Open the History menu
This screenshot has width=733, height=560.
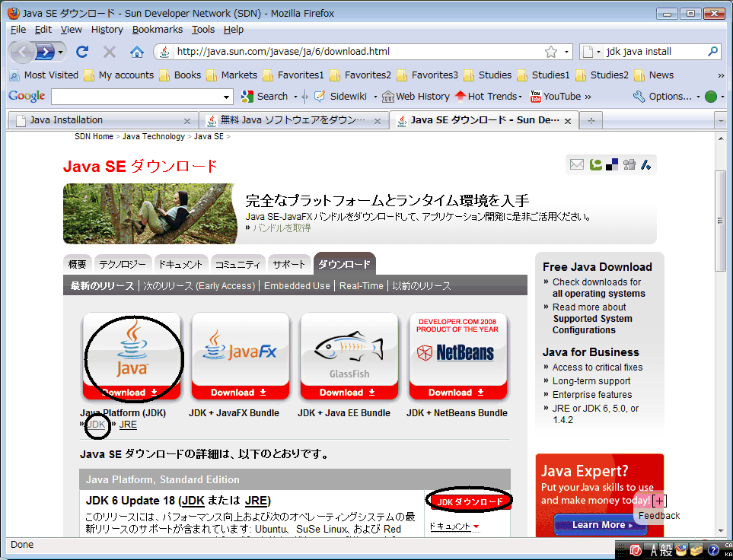[107, 30]
